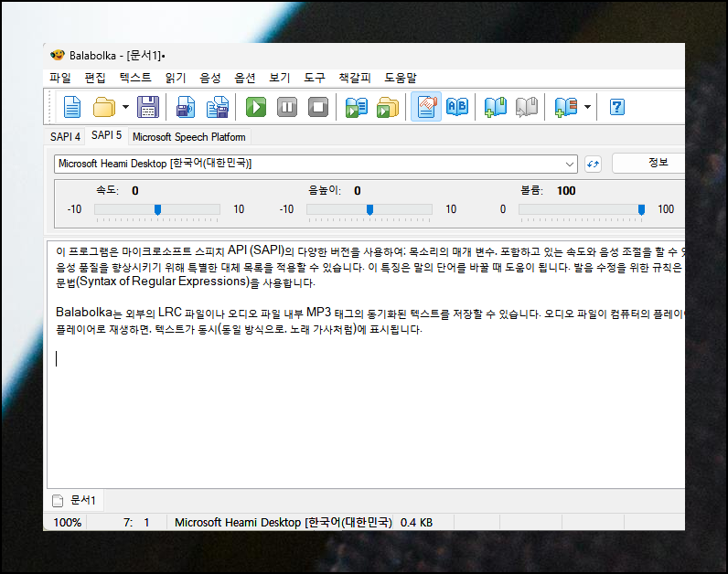Open the 음성 menu
This screenshot has height=574, width=728.
click(209, 78)
